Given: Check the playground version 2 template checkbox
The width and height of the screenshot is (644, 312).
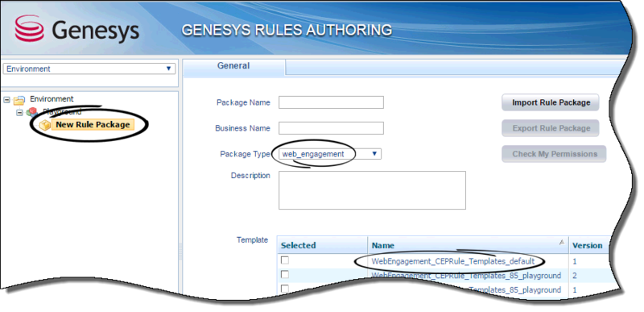Looking at the screenshot, I should point(285,274).
